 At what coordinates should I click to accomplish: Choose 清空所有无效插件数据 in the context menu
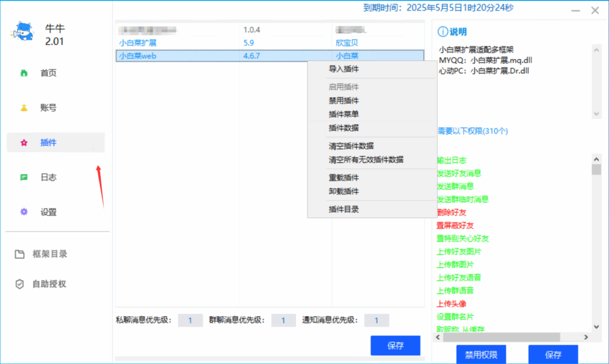[x=366, y=159]
